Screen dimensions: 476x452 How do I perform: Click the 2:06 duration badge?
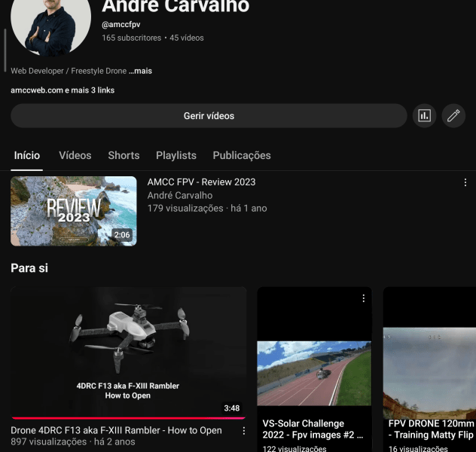pyautogui.click(x=122, y=234)
